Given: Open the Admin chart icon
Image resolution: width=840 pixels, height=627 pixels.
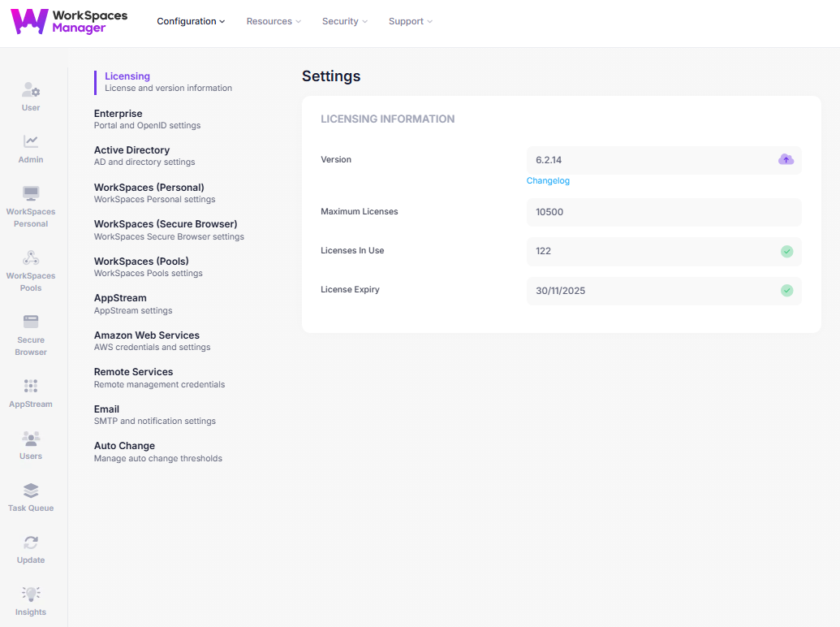Looking at the screenshot, I should pos(31,142).
